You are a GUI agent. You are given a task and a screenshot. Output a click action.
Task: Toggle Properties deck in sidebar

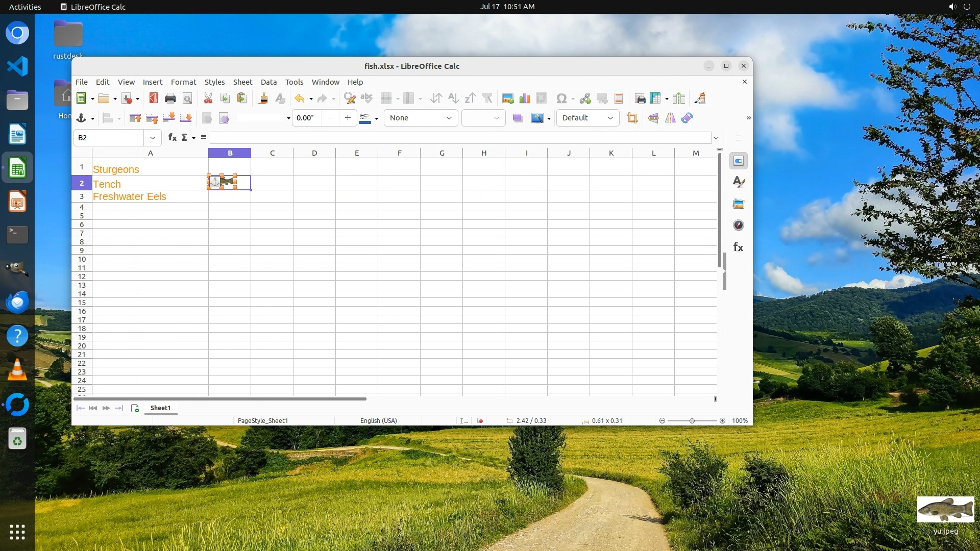click(x=738, y=161)
